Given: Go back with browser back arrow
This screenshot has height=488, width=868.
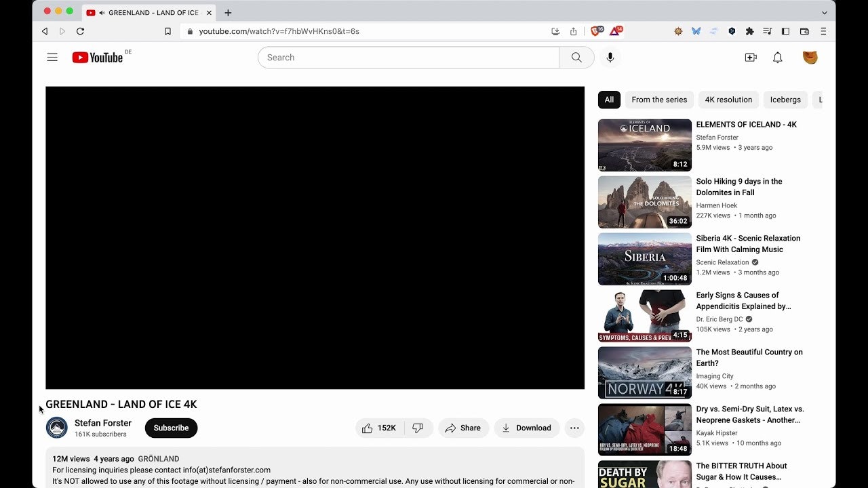Looking at the screenshot, I should 45,31.
